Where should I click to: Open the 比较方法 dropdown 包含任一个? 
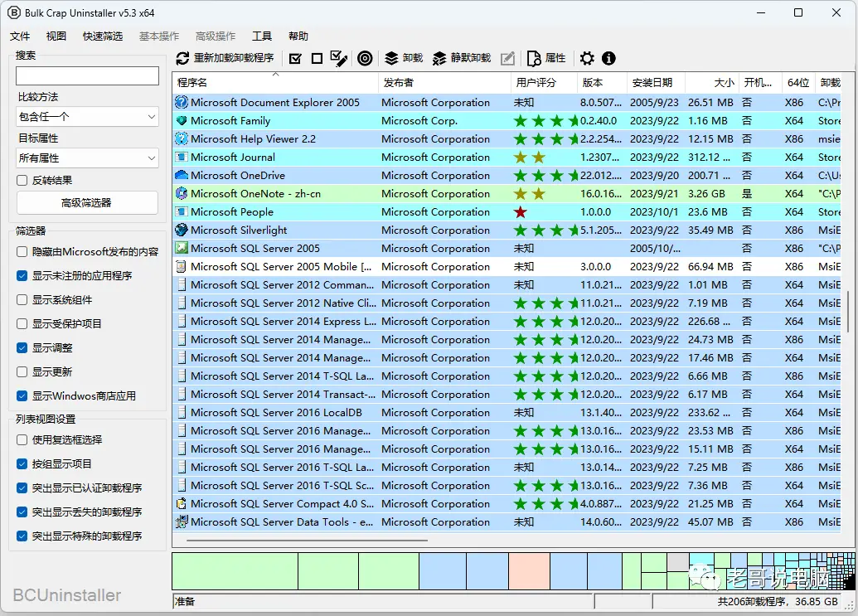(88, 117)
